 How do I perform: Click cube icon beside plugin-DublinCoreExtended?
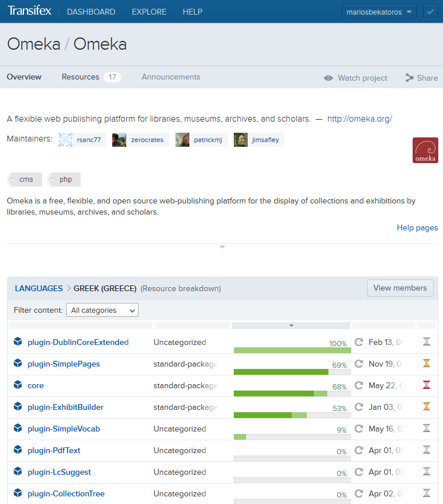point(18,341)
